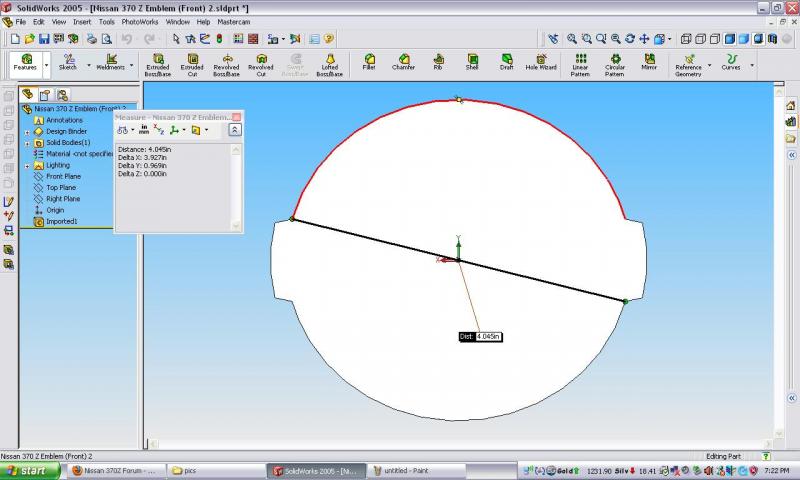
Task: Open the Weldments dropdown arrow
Action: pyautogui.click(x=132, y=65)
